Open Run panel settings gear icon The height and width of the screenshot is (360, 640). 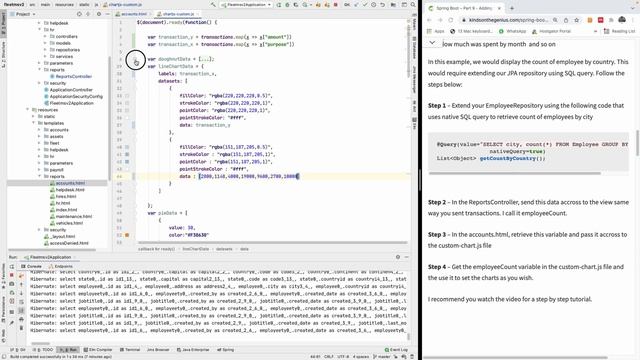point(398,257)
